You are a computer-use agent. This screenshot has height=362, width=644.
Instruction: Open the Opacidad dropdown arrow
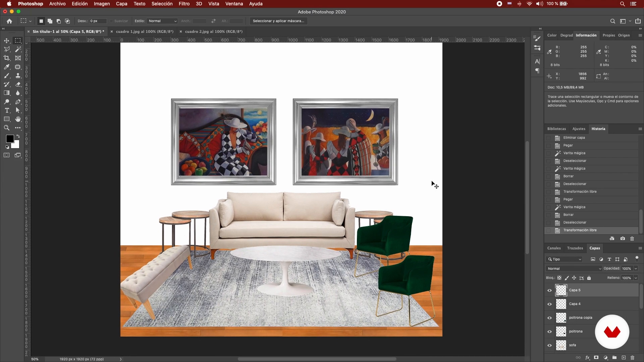636,268
